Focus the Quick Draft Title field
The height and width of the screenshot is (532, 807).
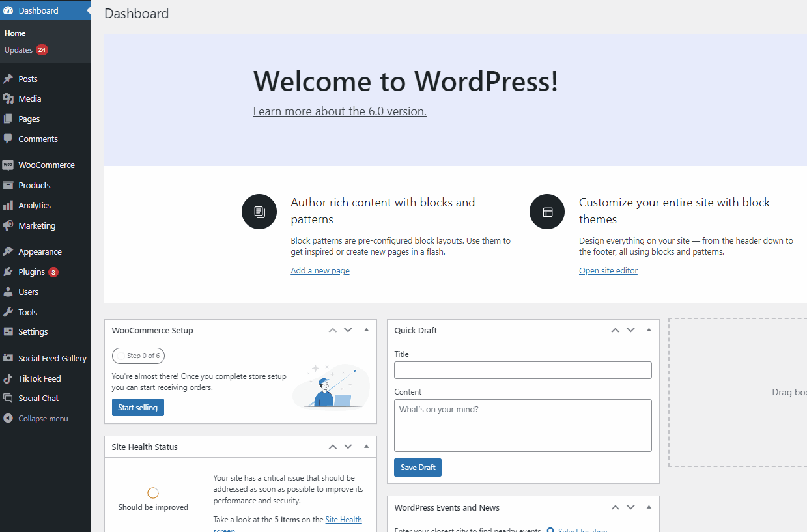[x=523, y=371]
